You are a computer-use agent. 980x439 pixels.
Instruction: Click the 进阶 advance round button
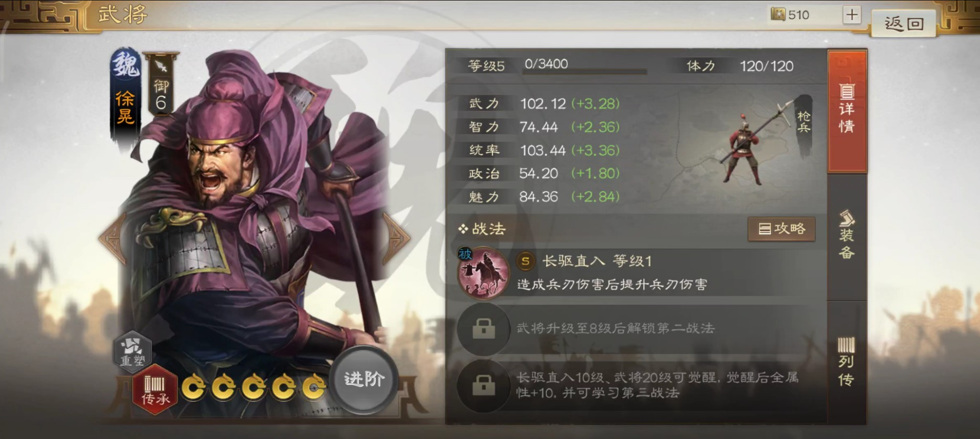coord(364,379)
